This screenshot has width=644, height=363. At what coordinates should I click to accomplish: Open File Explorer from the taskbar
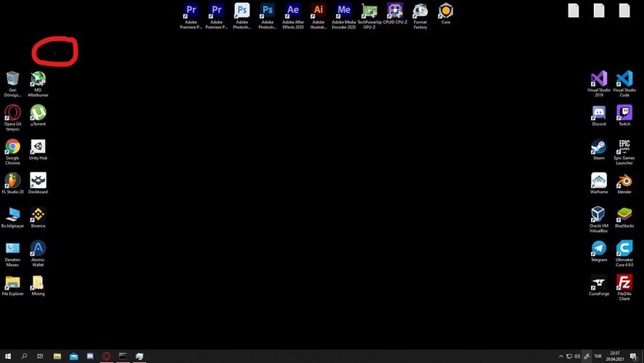[57, 356]
